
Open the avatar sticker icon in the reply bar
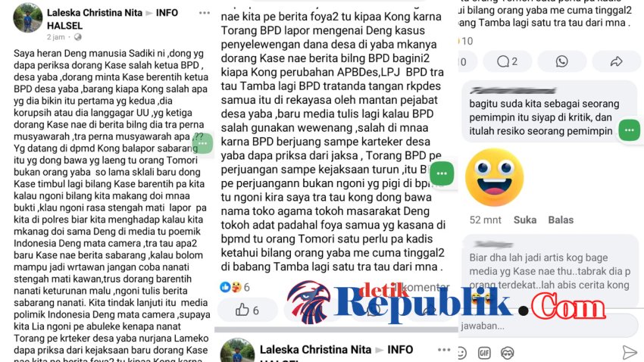coord(507,353)
